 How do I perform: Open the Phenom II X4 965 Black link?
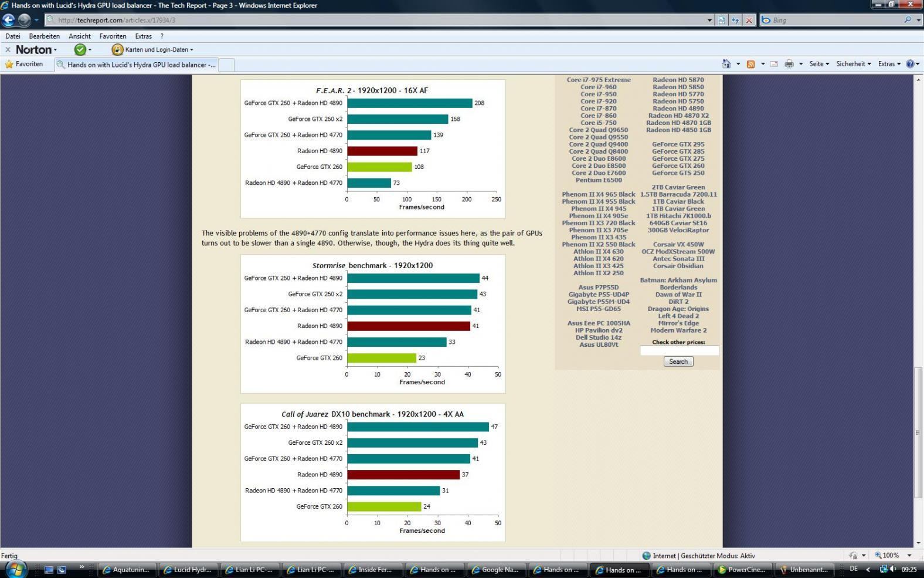click(599, 194)
